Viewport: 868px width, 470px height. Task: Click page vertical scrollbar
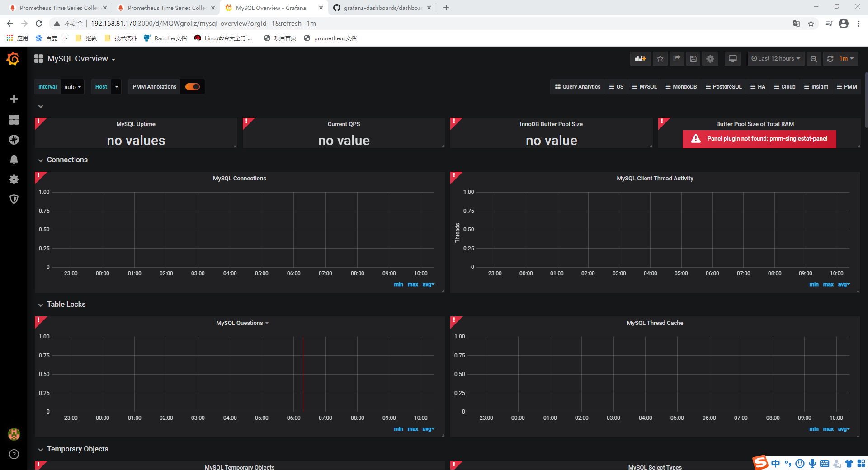pos(866,99)
